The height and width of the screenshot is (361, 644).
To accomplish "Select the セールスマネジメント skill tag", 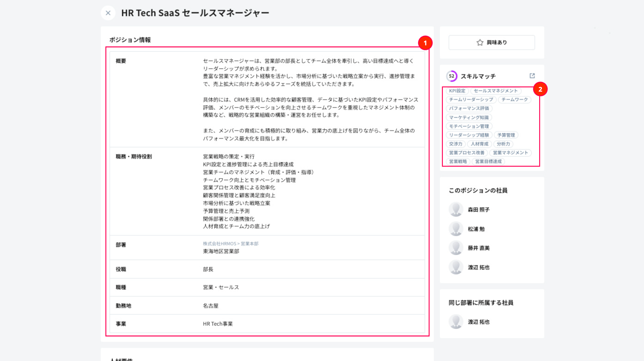I will pyautogui.click(x=495, y=91).
